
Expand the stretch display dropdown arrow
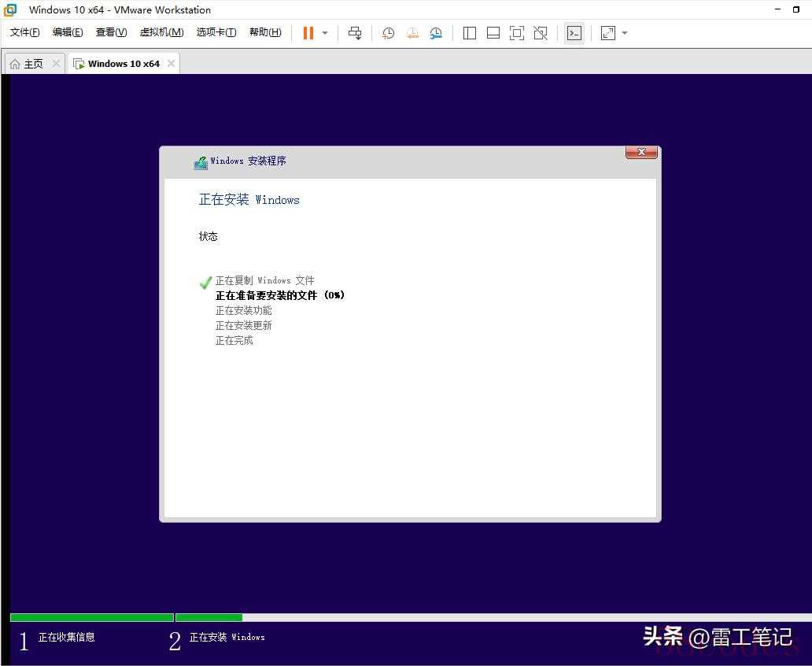(625, 33)
